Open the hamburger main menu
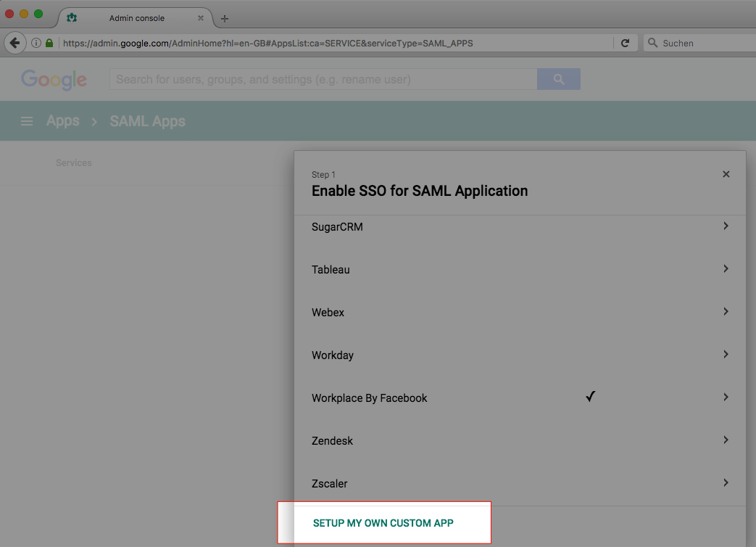Image resolution: width=756 pixels, height=547 pixels. [27, 121]
